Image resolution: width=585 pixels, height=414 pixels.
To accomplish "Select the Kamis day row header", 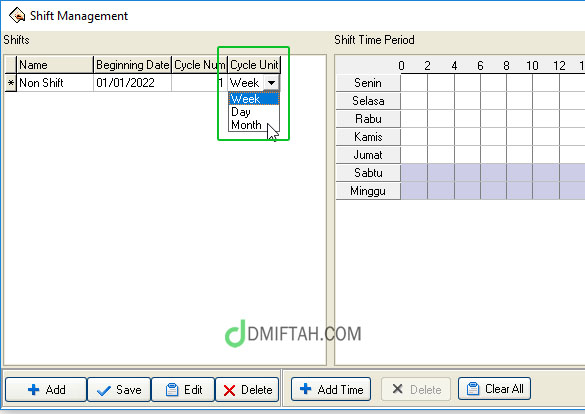I will [368, 137].
